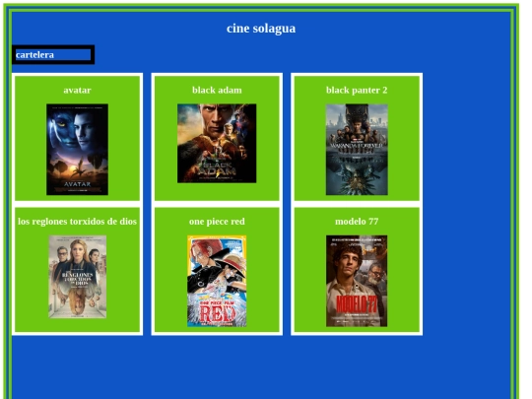Open the One Piece Film Red poster
532x399 pixels.
[217, 281]
